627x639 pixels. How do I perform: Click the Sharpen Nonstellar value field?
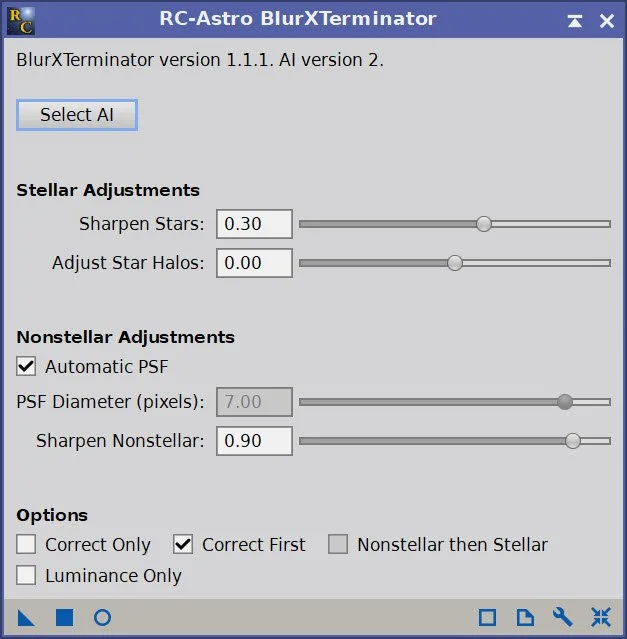point(254,441)
